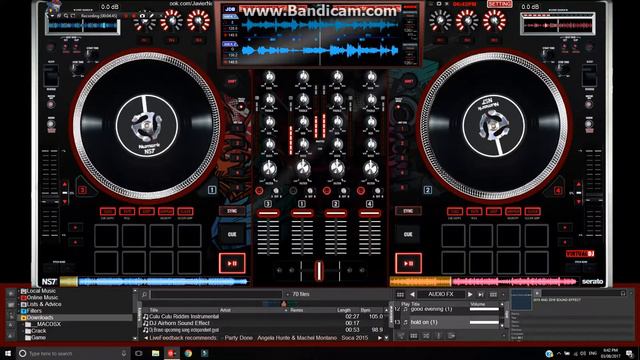Click sample 'hold on (1)'
The image size is (640, 360).
[x=424, y=322]
